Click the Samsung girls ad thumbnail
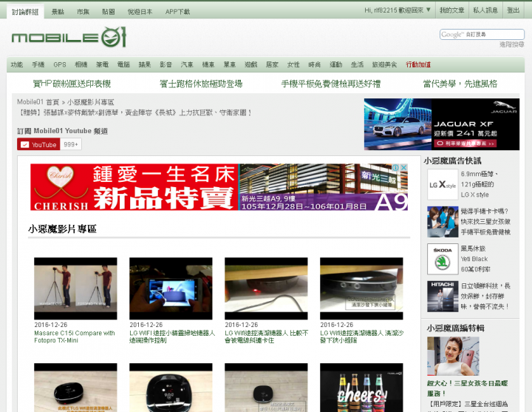 (x=443, y=222)
